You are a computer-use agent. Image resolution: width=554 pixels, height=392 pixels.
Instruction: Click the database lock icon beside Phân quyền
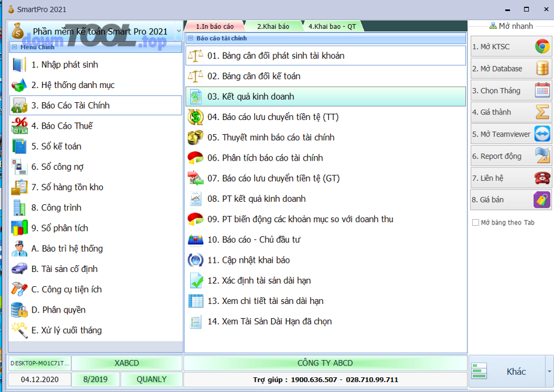click(x=19, y=310)
